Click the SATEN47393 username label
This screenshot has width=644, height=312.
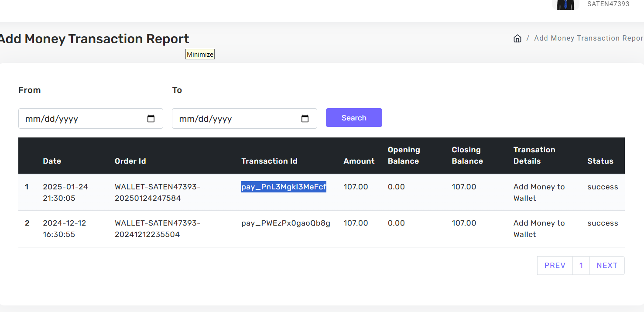coord(608,4)
